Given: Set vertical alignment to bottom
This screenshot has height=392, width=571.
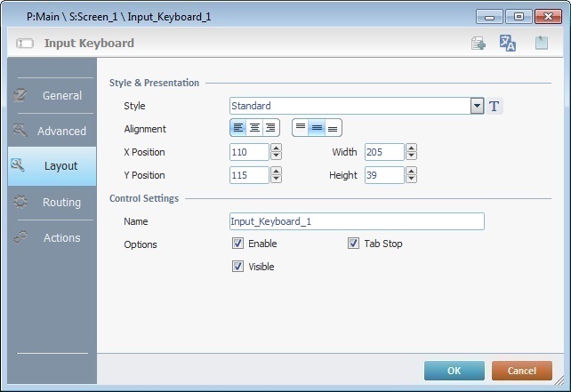Looking at the screenshot, I should [333, 128].
